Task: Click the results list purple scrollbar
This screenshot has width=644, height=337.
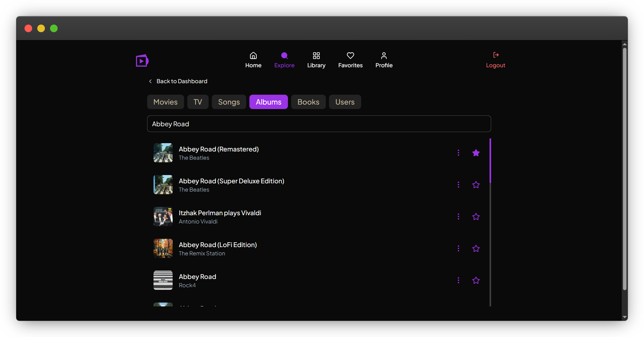Action: [490, 161]
